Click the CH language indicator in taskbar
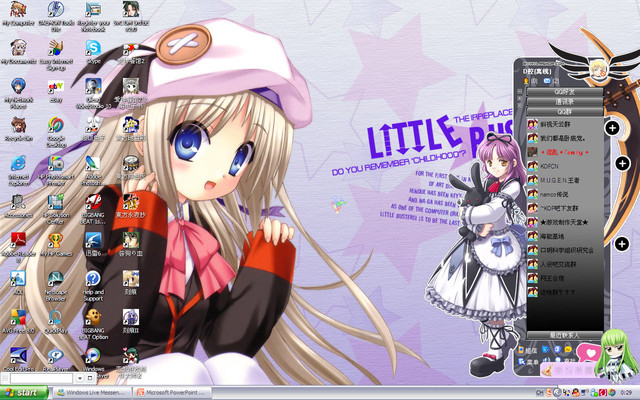Screen dimensions: 640x400 540,393
